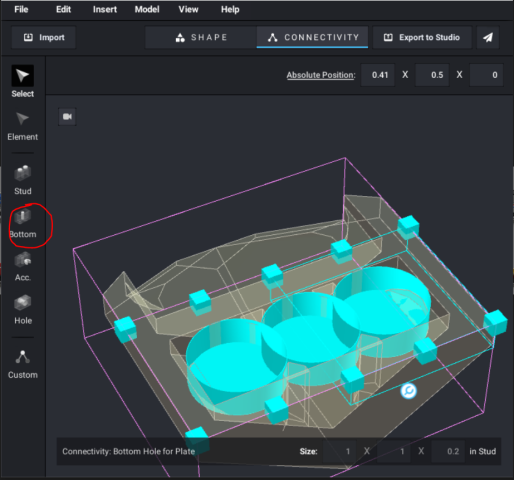Screen dimensions: 514x480
Task: Open the Model menu
Action: click(x=147, y=9)
